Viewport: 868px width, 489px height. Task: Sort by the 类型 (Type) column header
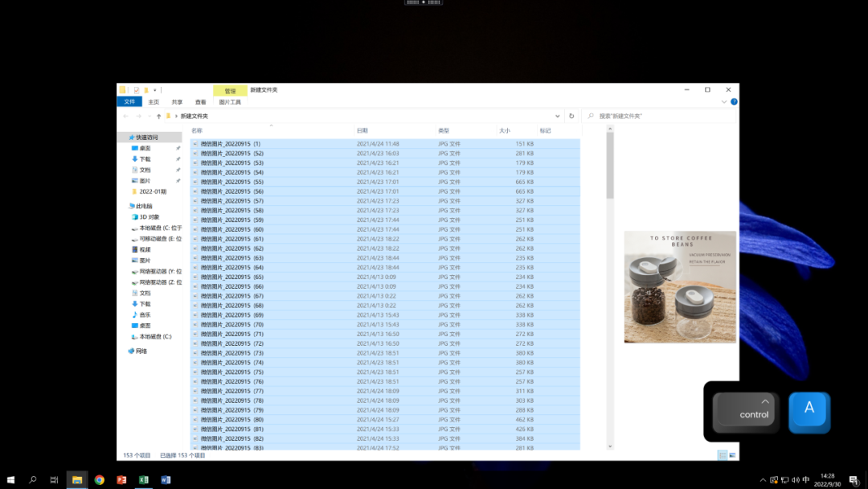point(444,131)
